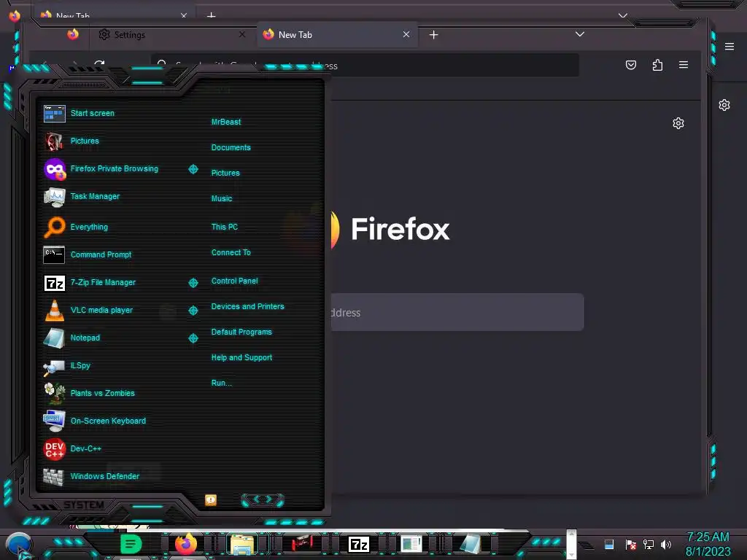Viewport: 747px width, 560px height.
Task: Open a new tab with the plus button
Action: (433, 35)
